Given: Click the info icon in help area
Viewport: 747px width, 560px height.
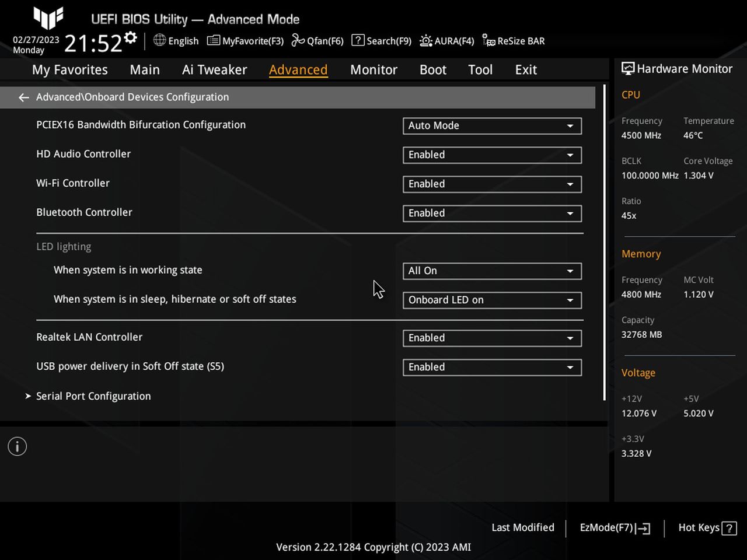Looking at the screenshot, I should [18, 447].
